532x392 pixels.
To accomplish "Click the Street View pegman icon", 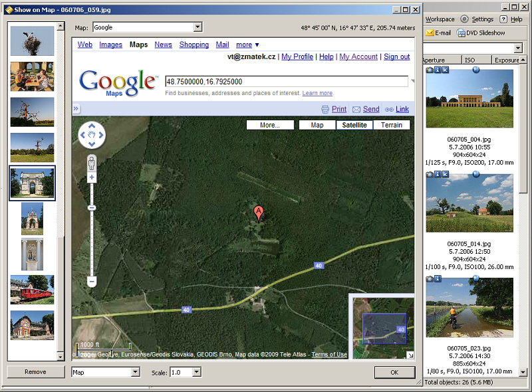I will [92, 163].
